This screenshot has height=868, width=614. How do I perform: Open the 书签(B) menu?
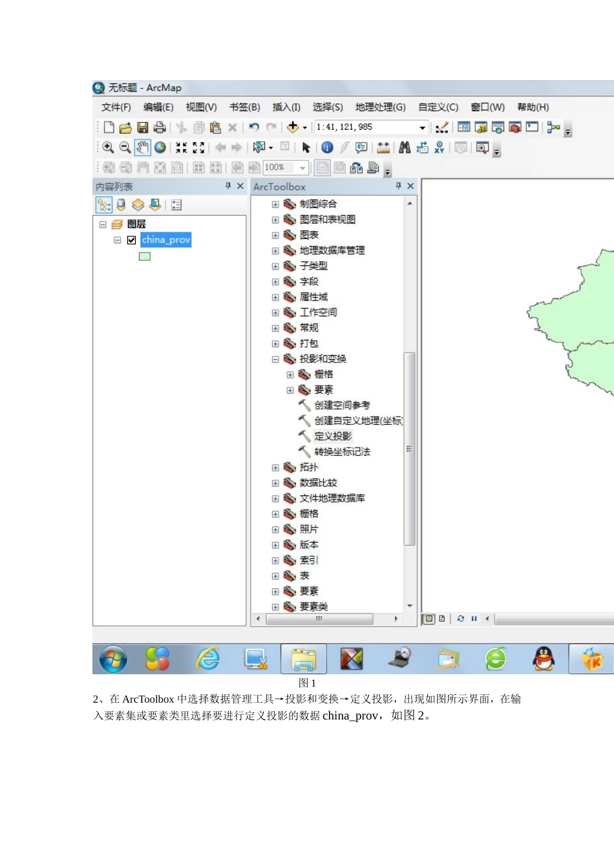click(244, 107)
